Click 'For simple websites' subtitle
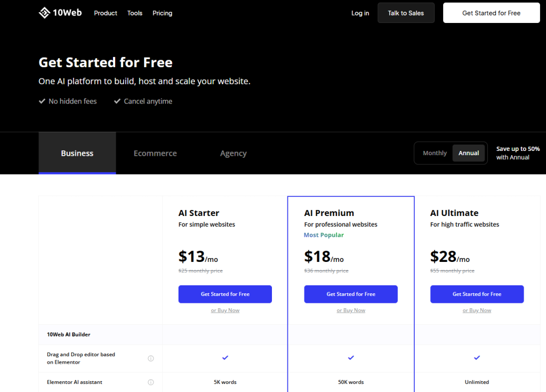This screenshot has width=546, height=392. point(207,225)
